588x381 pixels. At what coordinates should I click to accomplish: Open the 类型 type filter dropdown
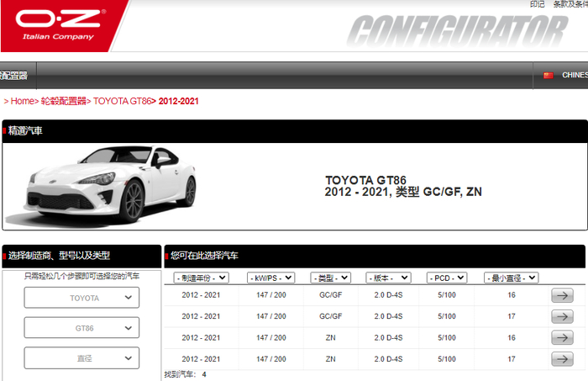[330, 278]
